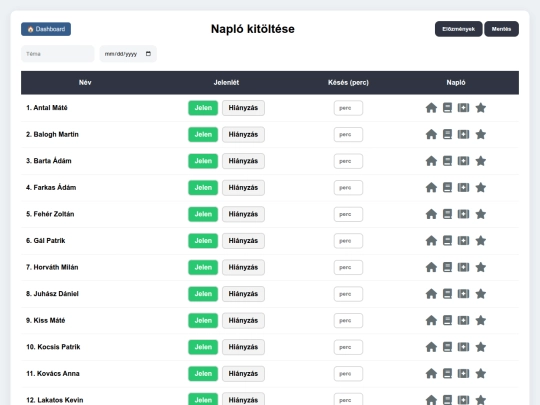Click the book icon for Antal Máté
This screenshot has width=540, height=405.
(x=447, y=108)
